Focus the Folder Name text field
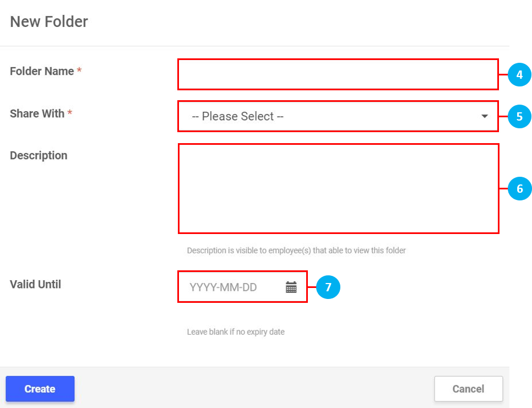This screenshot has width=532, height=408. pyautogui.click(x=338, y=74)
